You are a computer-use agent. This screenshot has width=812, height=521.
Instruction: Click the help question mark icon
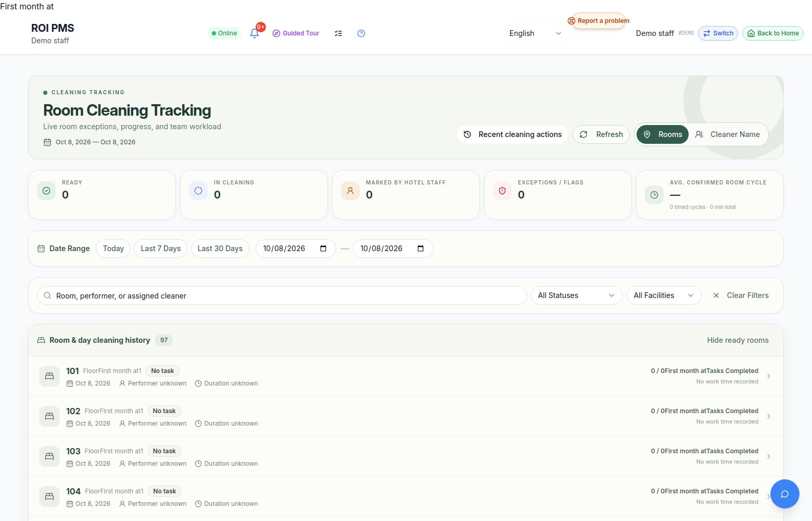point(361,33)
